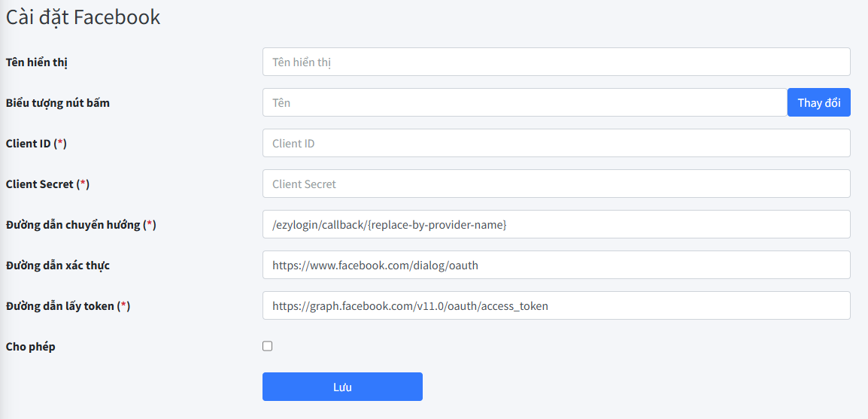
Task: Select the Client ID input field
Action: (557, 144)
